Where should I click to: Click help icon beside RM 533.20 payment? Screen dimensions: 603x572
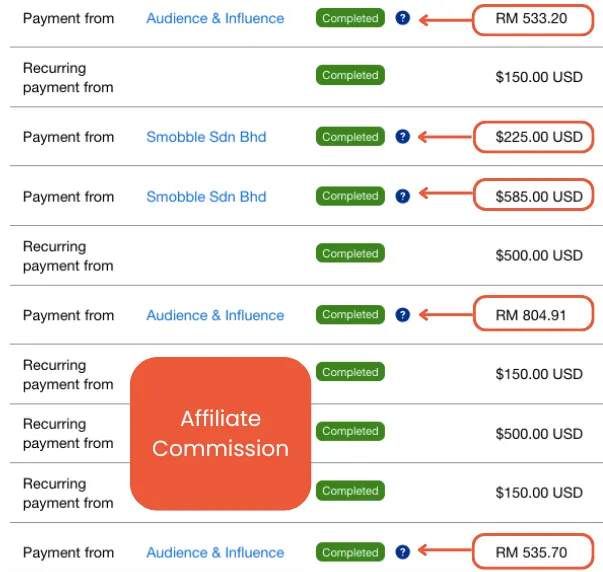402,18
